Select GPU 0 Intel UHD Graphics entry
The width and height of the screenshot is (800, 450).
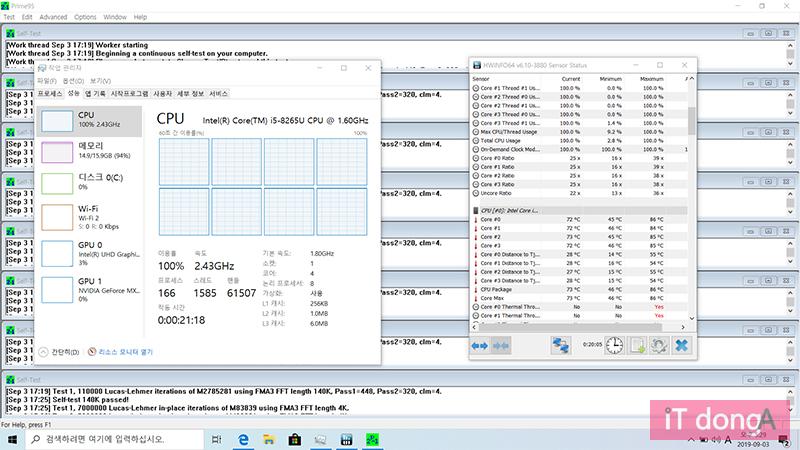pos(89,253)
